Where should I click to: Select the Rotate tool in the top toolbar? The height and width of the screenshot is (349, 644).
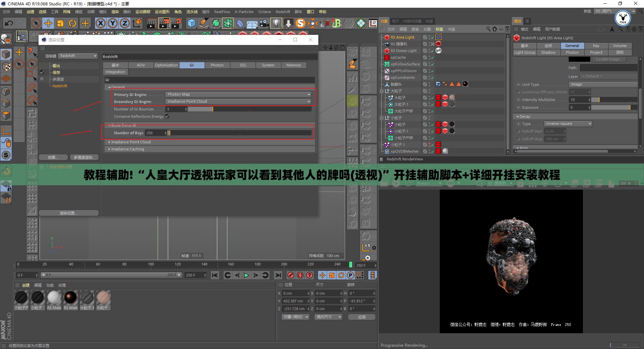pos(72,23)
